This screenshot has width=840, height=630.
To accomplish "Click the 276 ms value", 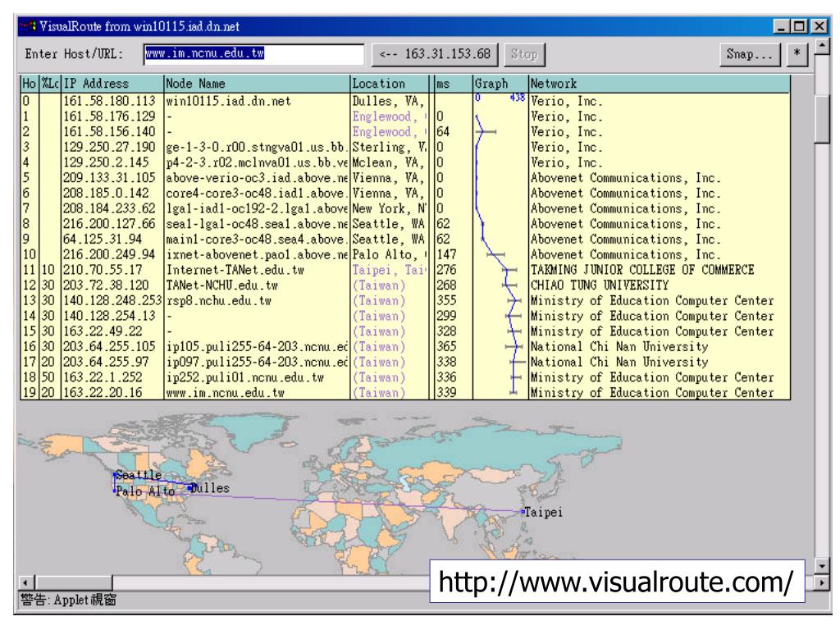I will (x=446, y=270).
